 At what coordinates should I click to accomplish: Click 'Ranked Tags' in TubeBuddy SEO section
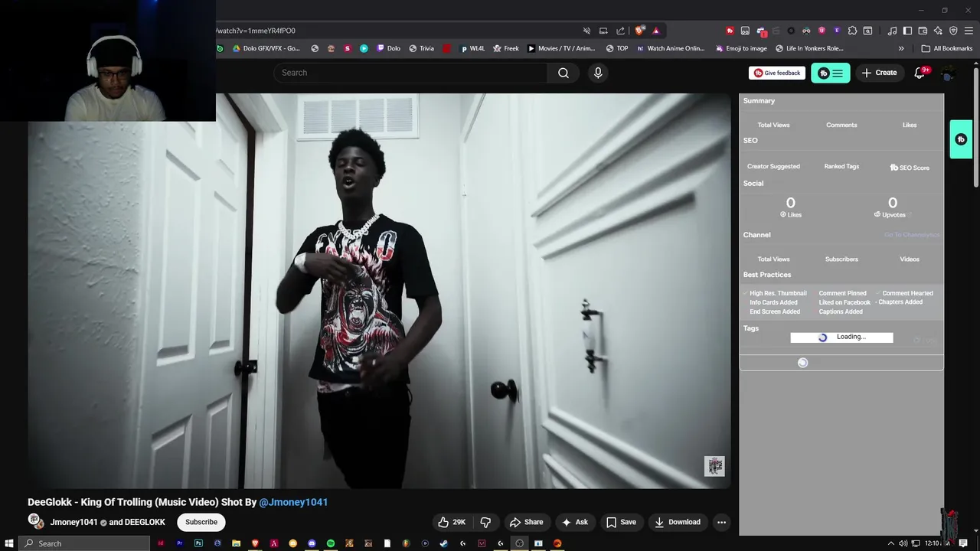pyautogui.click(x=841, y=166)
